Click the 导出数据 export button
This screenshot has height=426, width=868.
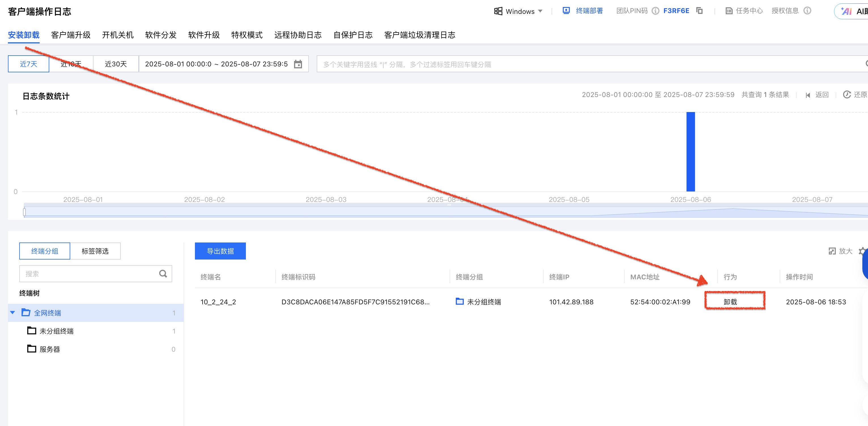click(220, 251)
